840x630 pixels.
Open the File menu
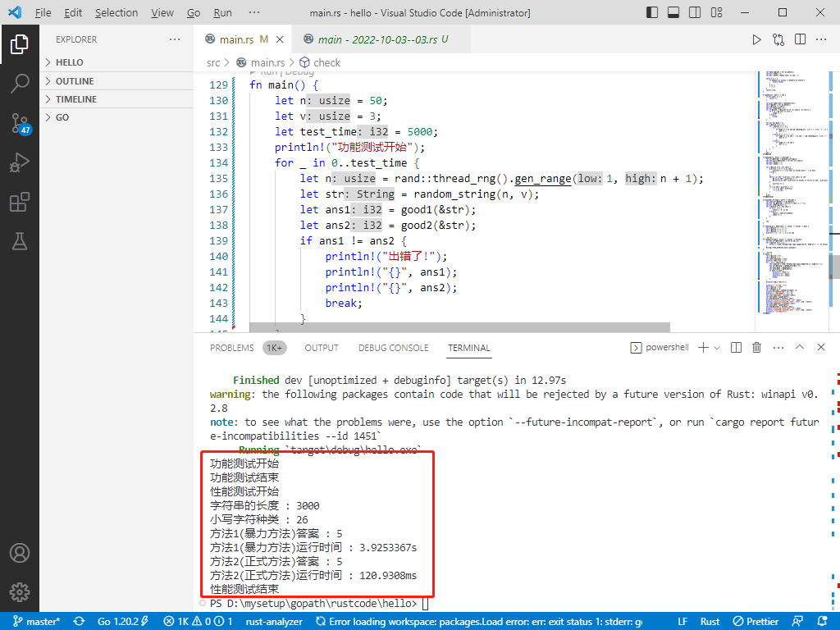coord(43,12)
